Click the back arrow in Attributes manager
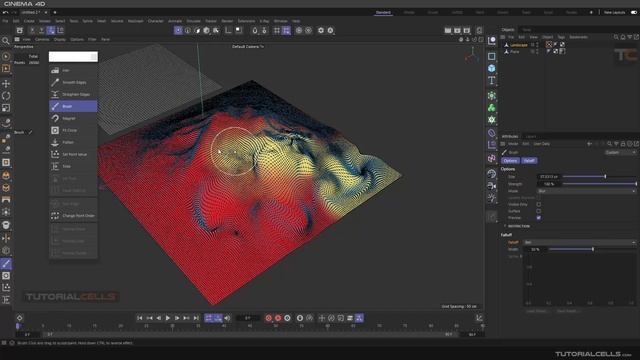This screenshot has width=640, height=360. click(589, 144)
